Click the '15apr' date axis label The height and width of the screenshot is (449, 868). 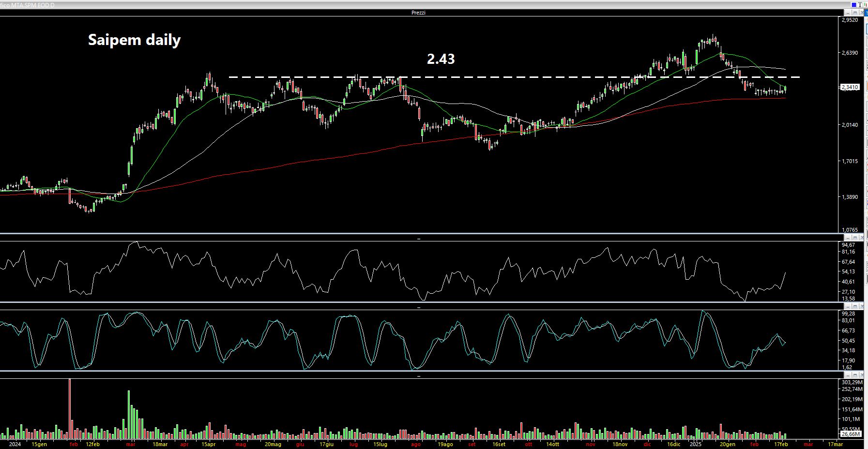point(209,444)
